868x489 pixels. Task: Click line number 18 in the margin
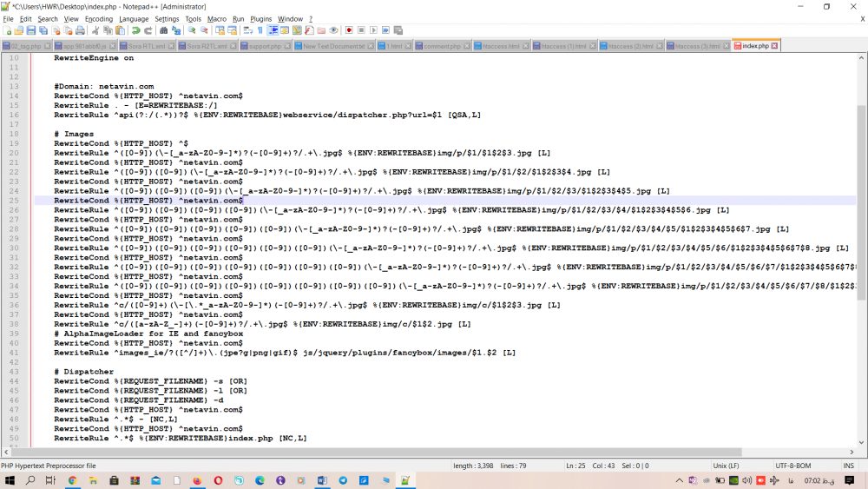tap(14, 134)
